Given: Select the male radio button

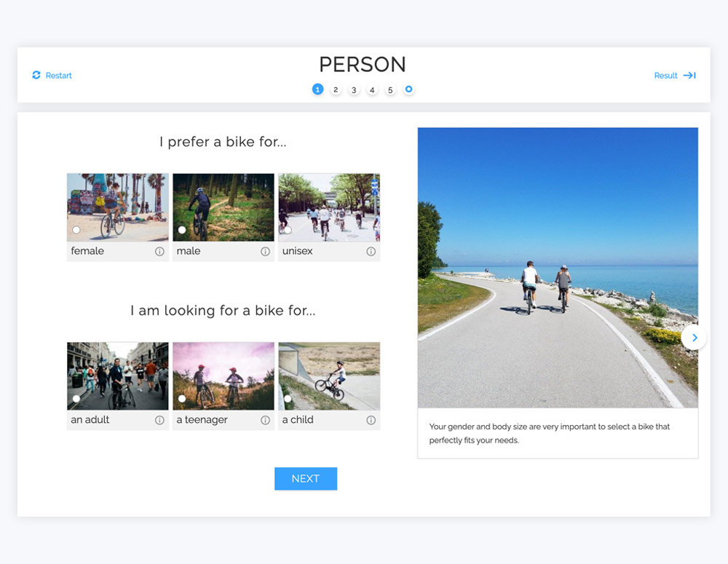Looking at the screenshot, I should [x=182, y=230].
